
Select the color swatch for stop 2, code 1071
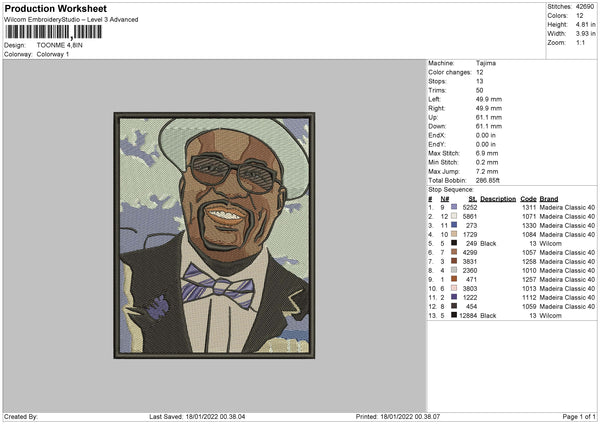(454, 216)
